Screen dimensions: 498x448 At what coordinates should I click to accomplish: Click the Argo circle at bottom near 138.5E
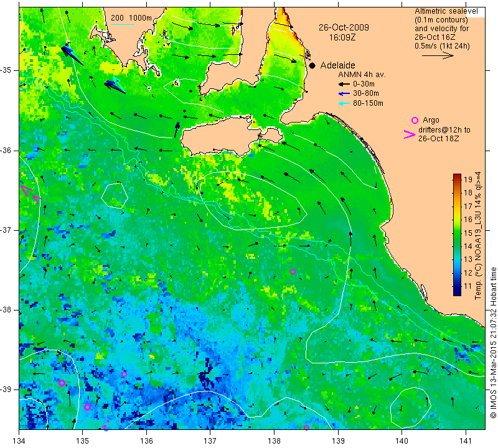(306, 427)
